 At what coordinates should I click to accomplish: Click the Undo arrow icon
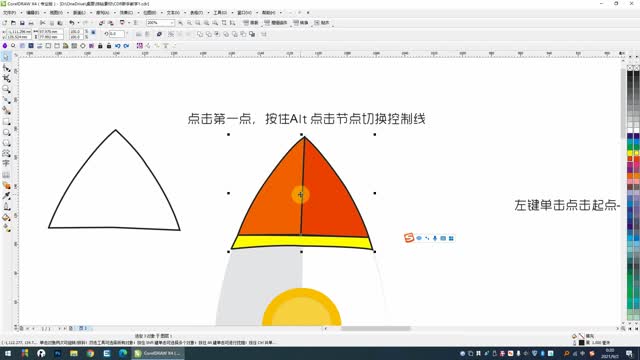tap(71, 23)
